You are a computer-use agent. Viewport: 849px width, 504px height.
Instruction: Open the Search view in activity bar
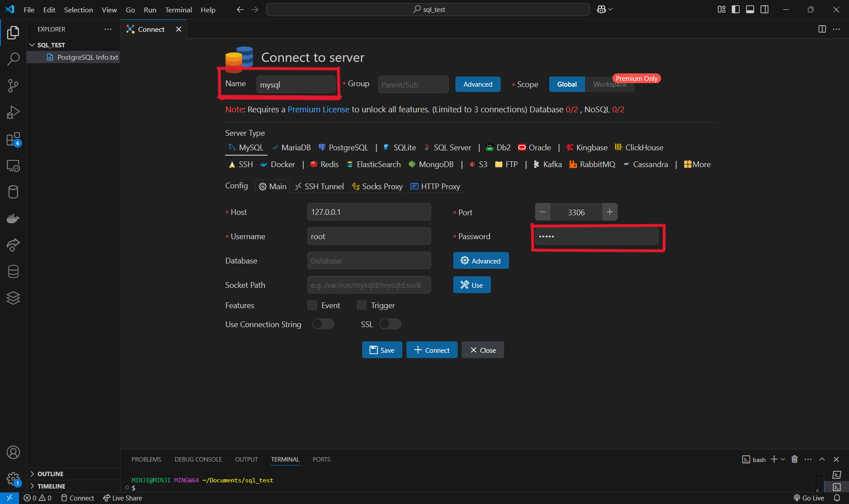tap(13, 59)
